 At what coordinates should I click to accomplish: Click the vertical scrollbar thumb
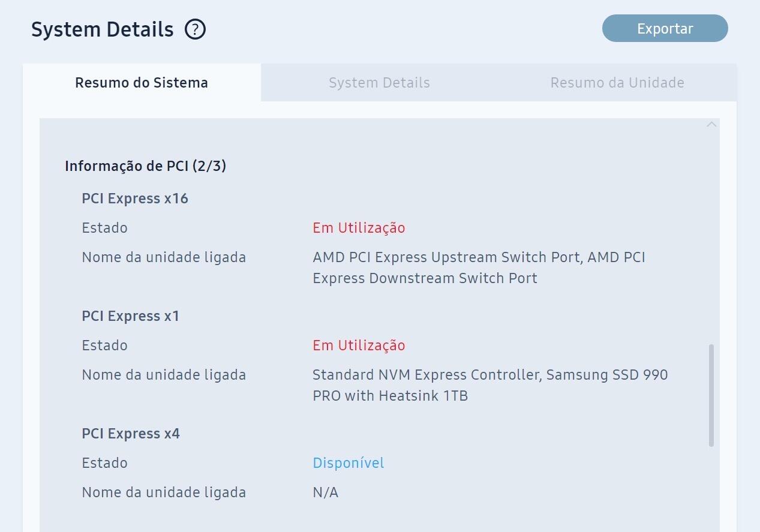click(711, 395)
